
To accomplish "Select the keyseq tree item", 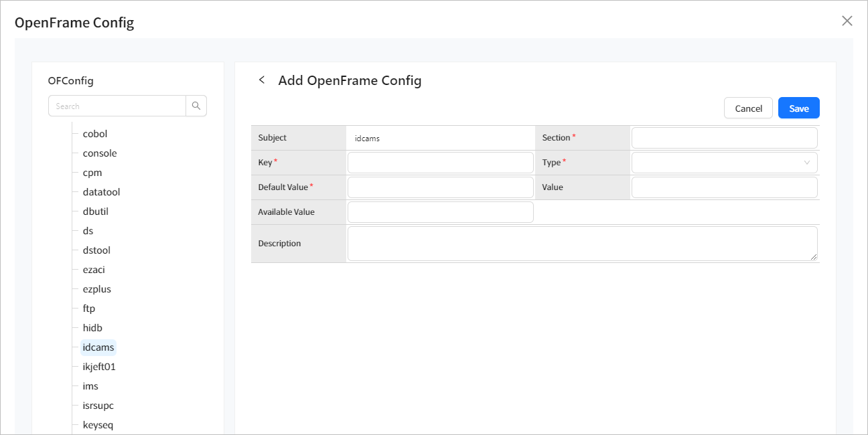I will [x=97, y=424].
